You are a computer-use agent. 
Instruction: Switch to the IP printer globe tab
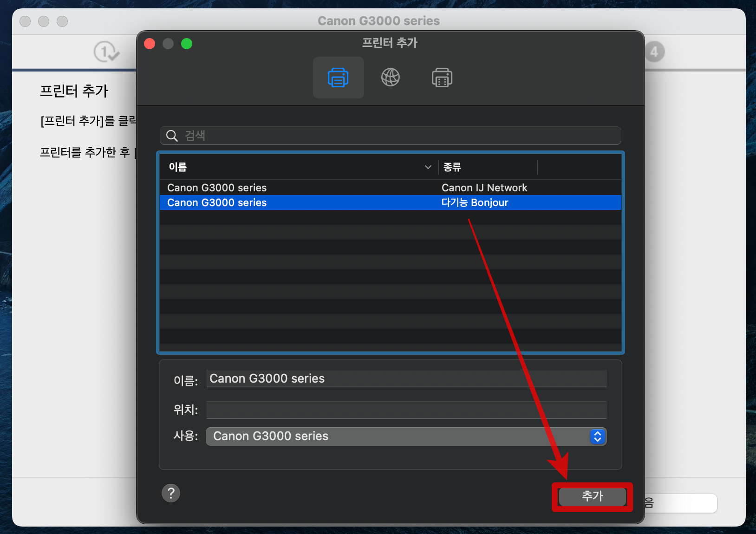tap(391, 78)
